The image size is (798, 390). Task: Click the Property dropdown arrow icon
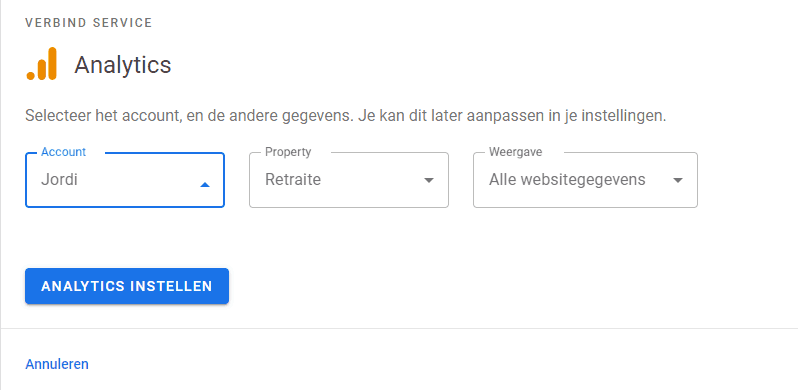coord(429,180)
